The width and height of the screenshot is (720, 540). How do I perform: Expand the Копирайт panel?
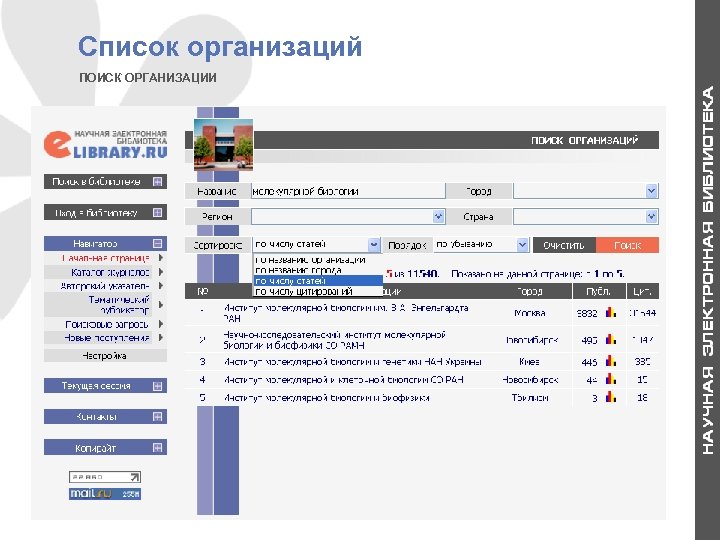point(157,447)
